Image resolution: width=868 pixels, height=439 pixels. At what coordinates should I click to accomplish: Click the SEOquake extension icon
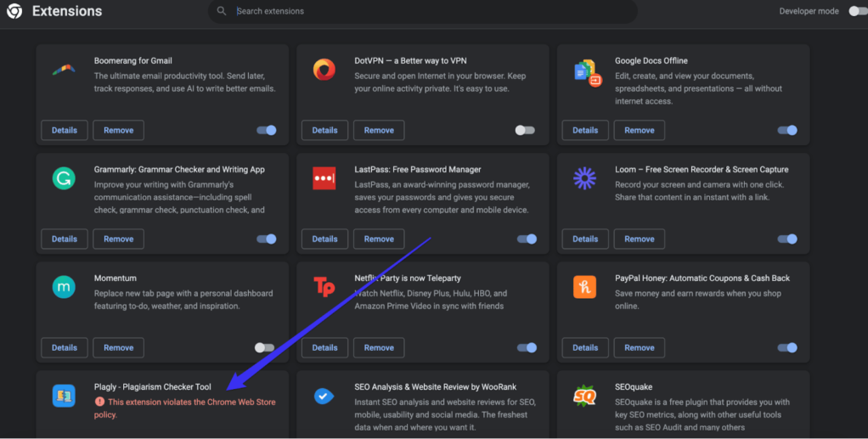click(584, 396)
